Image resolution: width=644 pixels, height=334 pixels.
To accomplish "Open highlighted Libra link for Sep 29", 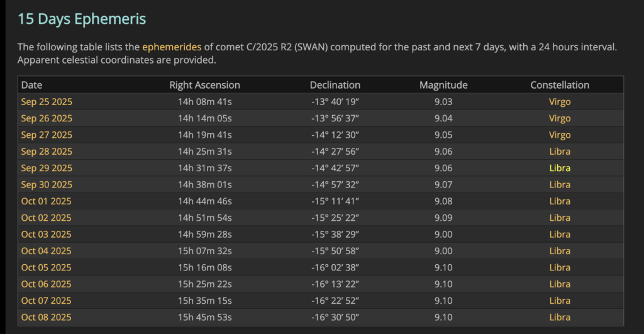I will point(559,168).
